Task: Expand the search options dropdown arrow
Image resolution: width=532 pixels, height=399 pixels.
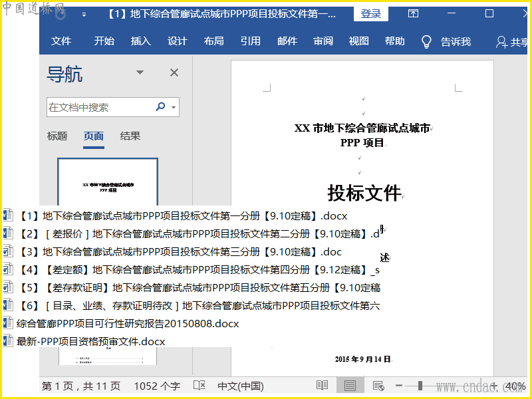Action: [174, 107]
